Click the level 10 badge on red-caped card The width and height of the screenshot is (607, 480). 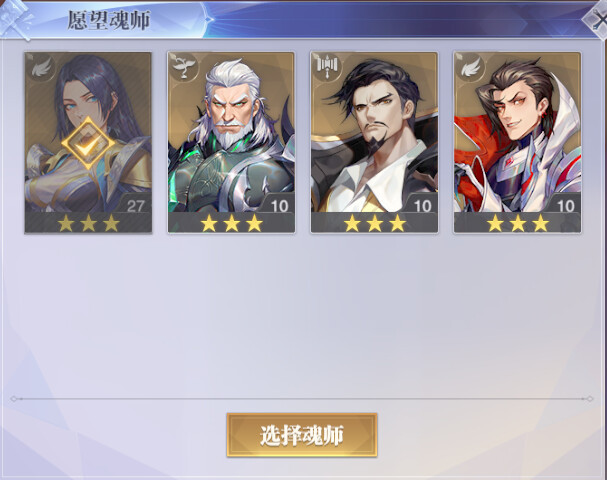click(566, 205)
